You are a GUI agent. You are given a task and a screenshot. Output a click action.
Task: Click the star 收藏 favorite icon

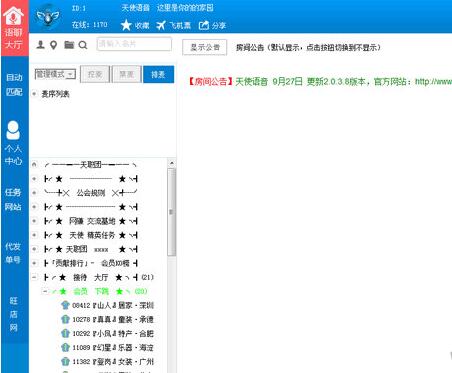pos(126,25)
